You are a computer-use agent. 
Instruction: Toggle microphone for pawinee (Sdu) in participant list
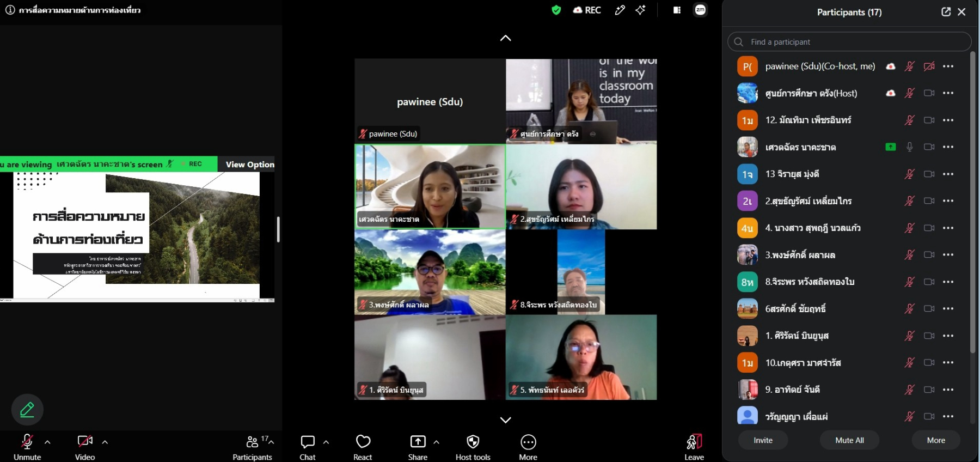point(909,66)
